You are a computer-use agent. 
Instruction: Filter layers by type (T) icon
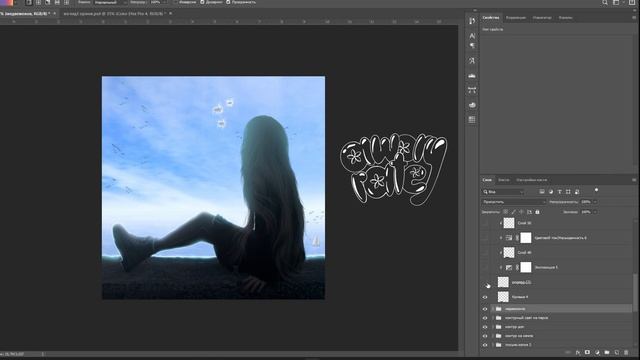pyautogui.click(x=560, y=191)
